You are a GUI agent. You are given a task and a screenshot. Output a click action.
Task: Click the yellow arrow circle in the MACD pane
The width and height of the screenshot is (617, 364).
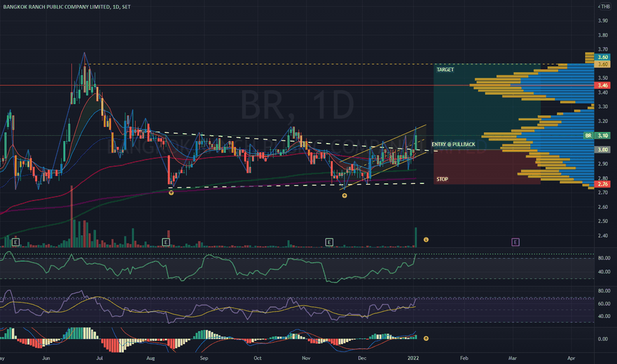426,338
